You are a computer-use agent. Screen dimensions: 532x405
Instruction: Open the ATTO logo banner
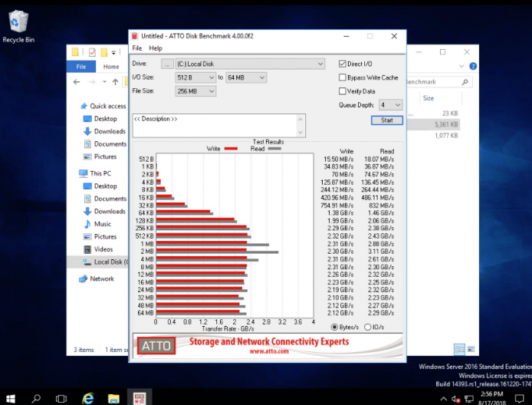click(156, 346)
